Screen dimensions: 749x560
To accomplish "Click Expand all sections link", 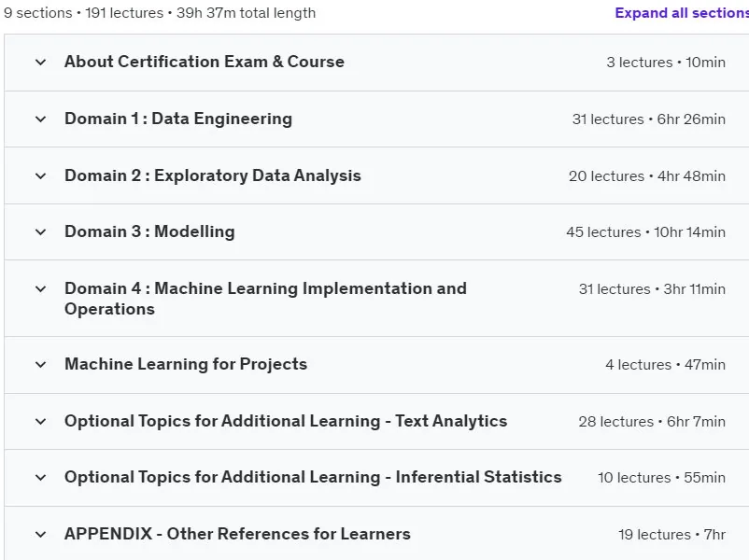I will point(682,13).
